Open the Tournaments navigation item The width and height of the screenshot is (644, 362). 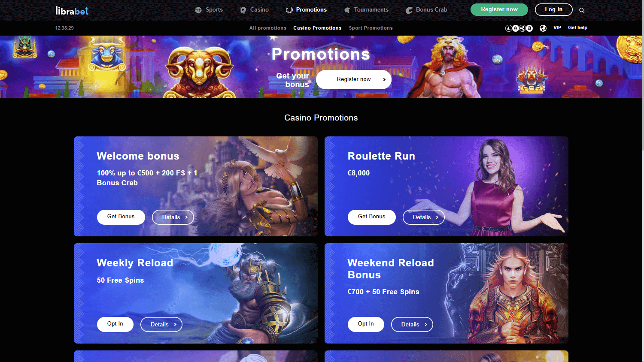(366, 10)
